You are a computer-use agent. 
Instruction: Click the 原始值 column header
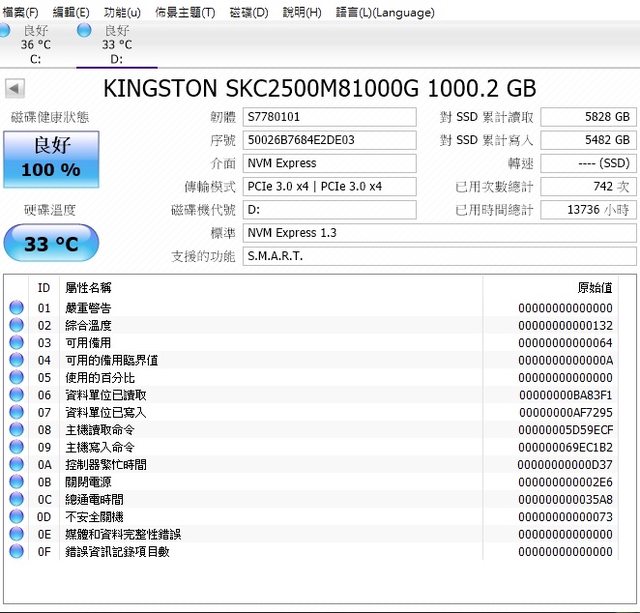[x=594, y=287]
